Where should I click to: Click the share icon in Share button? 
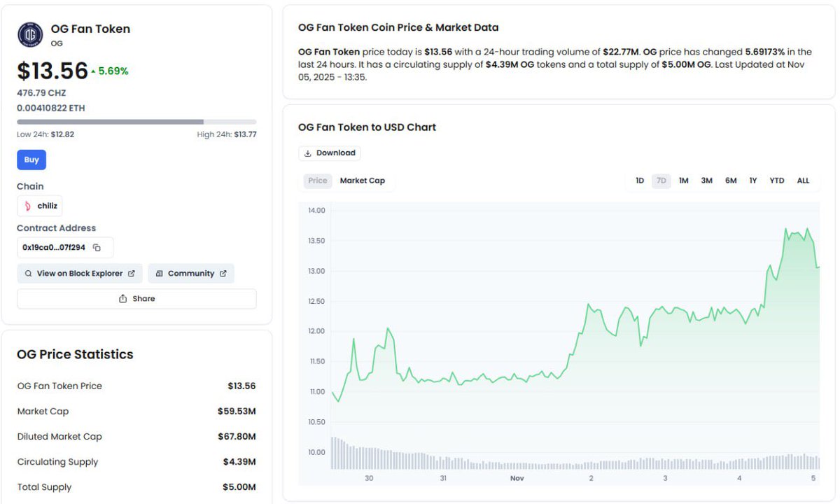click(123, 299)
